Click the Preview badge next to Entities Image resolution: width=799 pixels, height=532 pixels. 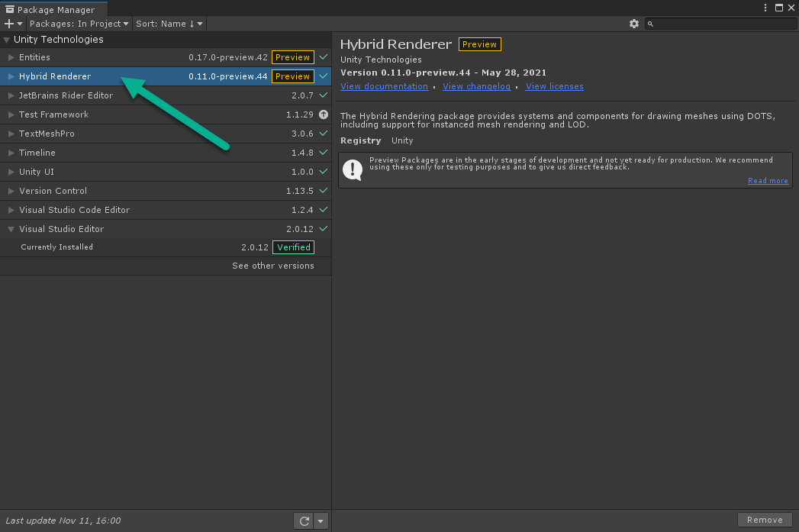coord(292,57)
